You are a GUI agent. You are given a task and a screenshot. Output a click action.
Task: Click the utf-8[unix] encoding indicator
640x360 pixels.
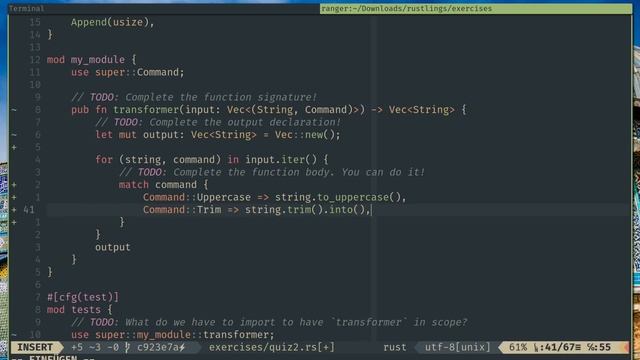pyautogui.click(x=458, y=347)
